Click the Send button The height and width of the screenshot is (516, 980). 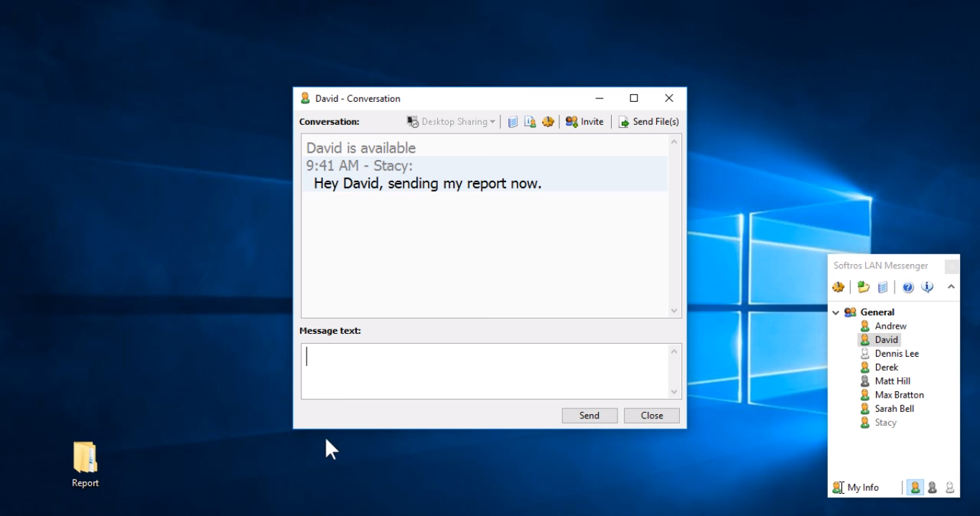(x=589, y=416)
